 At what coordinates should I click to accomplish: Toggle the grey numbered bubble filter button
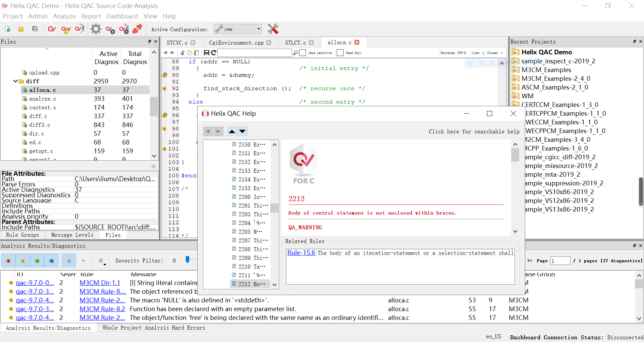pos(69,261)
